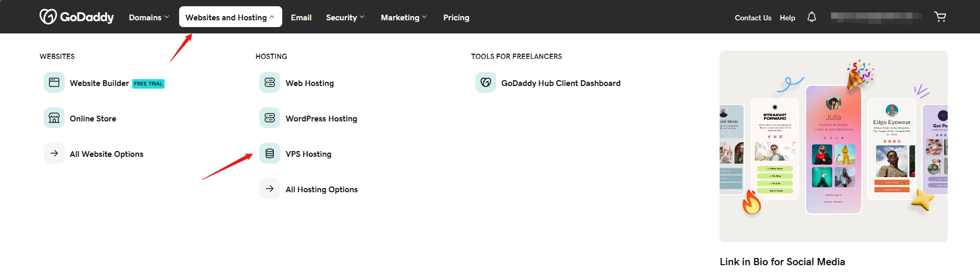The image size is (980, 273).
Task: Choose VPS Hosting
Action: (x=308, y=154)
